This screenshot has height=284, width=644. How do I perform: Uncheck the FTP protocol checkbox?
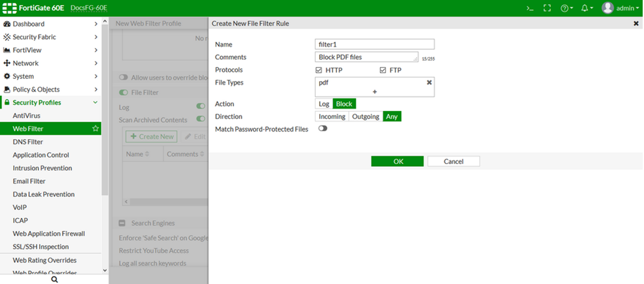pyautogui.click(x=383, y=70)
